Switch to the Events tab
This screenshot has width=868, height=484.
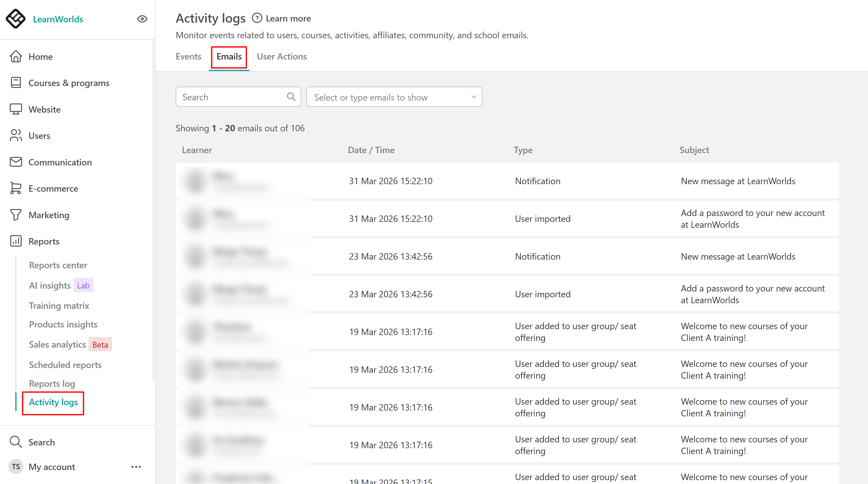(188, 57)
